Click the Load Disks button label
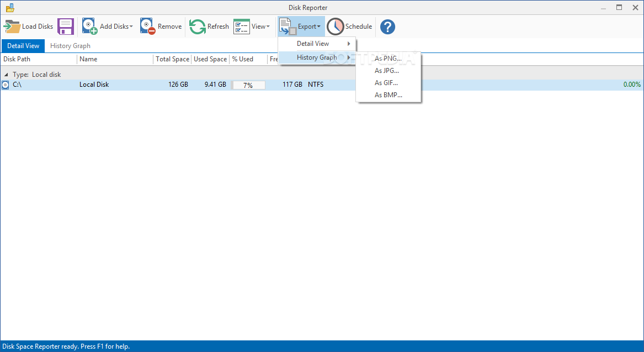Image resolution: width=644 pixels, height=352 pixels. pos(38,27)
